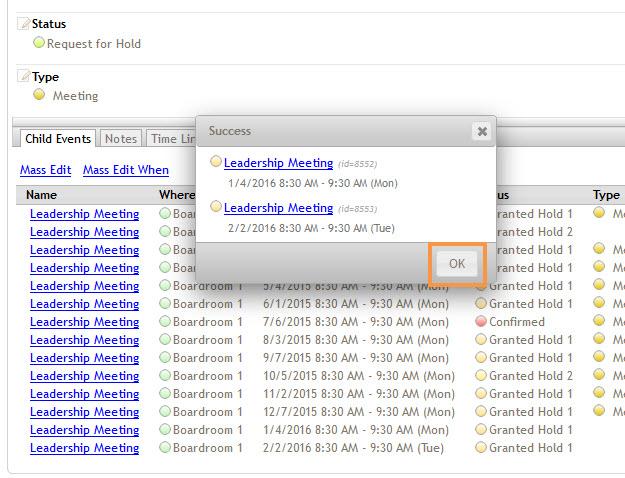Image resolution: width=625 pixels, height=478 pixels.
Task: Click the Meeting type text under Type
Action: 75,96
